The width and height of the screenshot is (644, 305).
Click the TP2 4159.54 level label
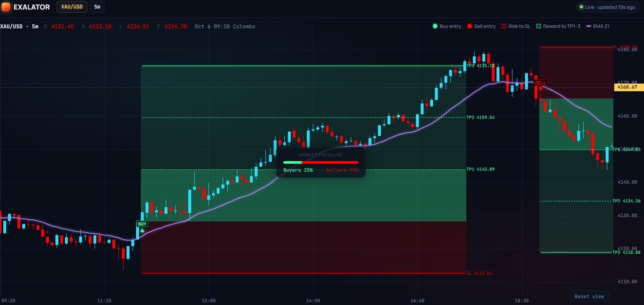tap(481, 117)
